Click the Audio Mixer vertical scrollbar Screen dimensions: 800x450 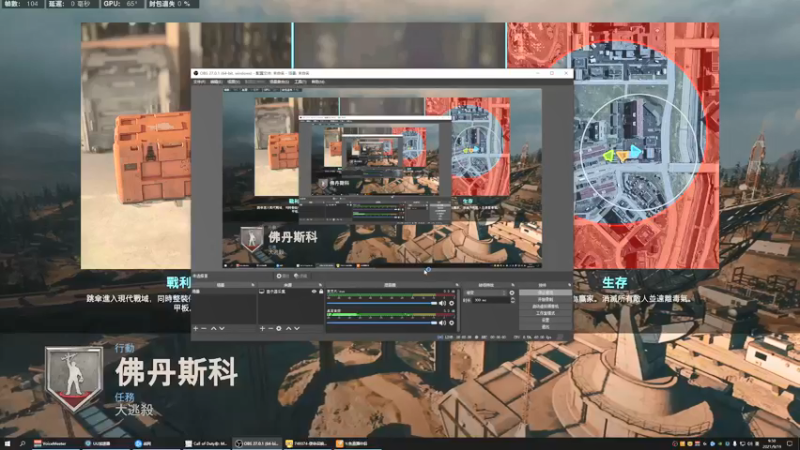click(x=457, y=310)
